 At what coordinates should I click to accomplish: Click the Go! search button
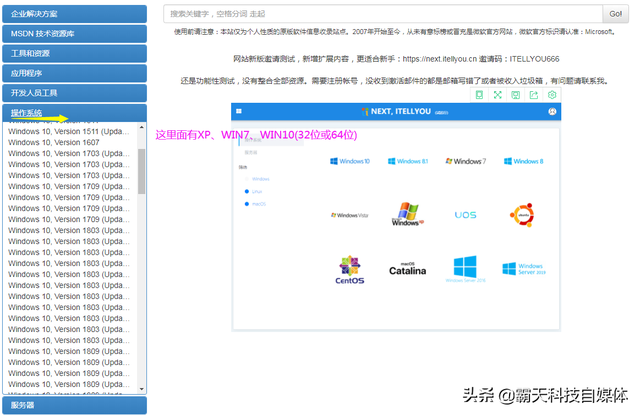tap(616, 14)
